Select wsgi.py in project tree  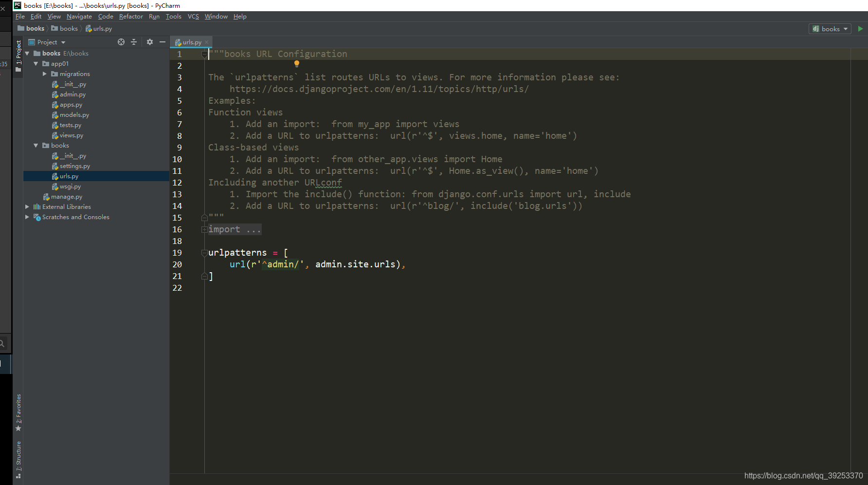[70, 187]
